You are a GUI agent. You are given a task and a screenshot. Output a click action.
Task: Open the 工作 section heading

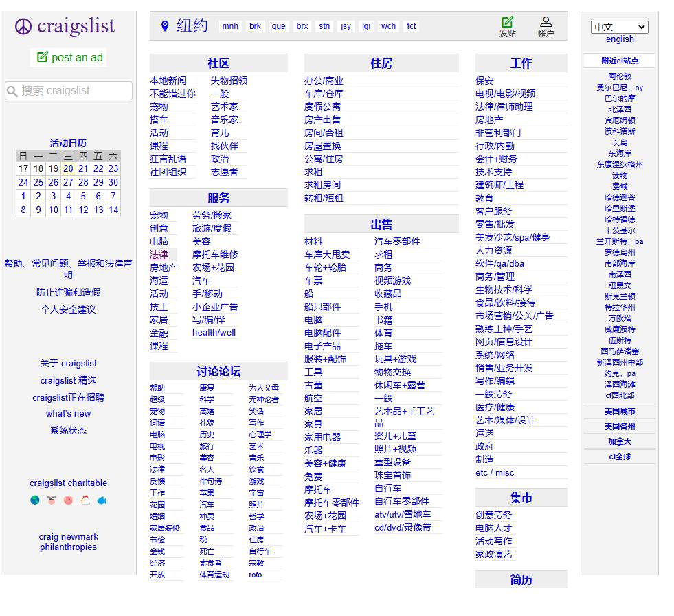pyautogui.click(x=521, y=63)
